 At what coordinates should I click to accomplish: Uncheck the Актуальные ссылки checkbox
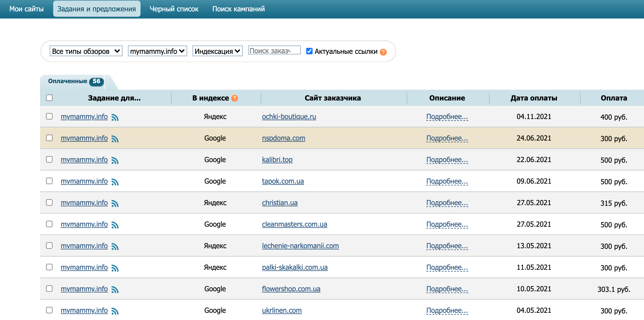tap(309, 51)
